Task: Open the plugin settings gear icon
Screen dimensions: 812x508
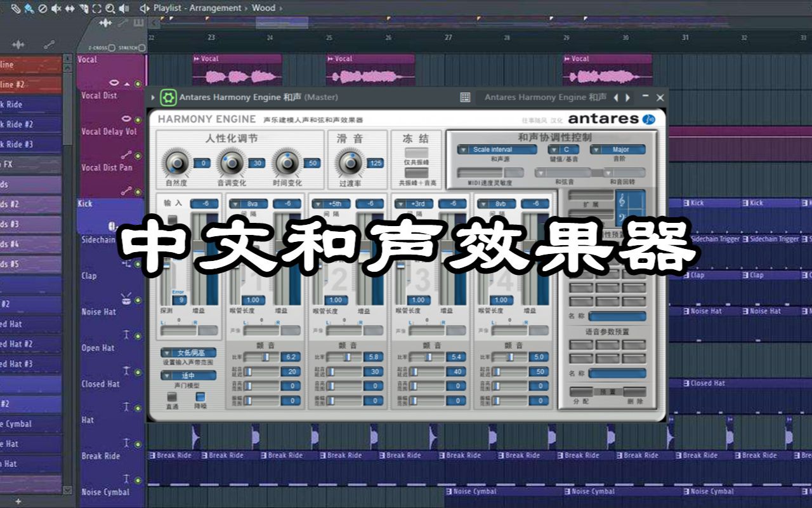Action: (168, 97)
